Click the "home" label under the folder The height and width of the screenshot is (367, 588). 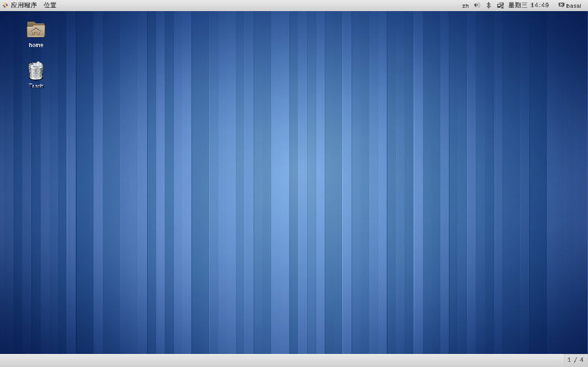click(36, 45)
